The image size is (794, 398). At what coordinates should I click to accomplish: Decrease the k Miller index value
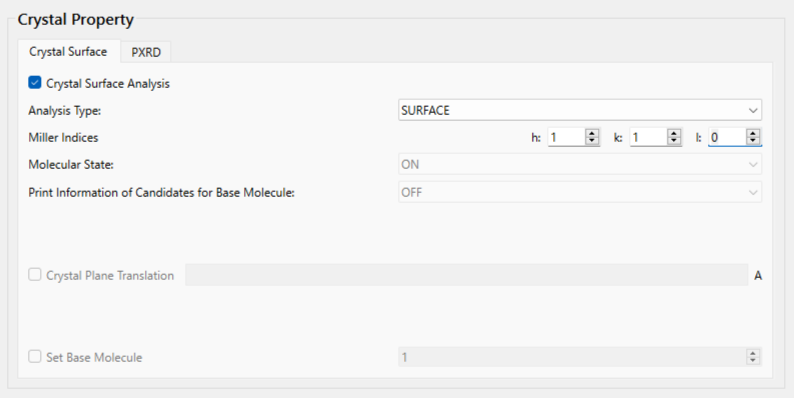coord(673,140)
